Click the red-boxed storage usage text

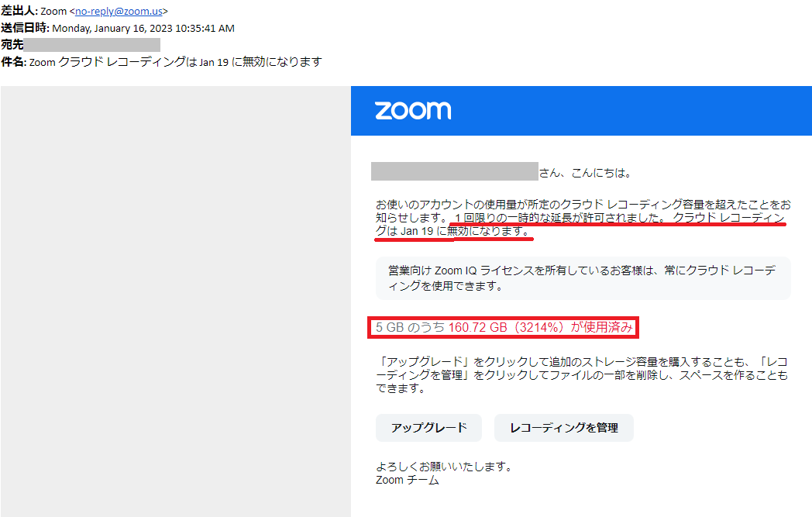click(x=504, y=327)
